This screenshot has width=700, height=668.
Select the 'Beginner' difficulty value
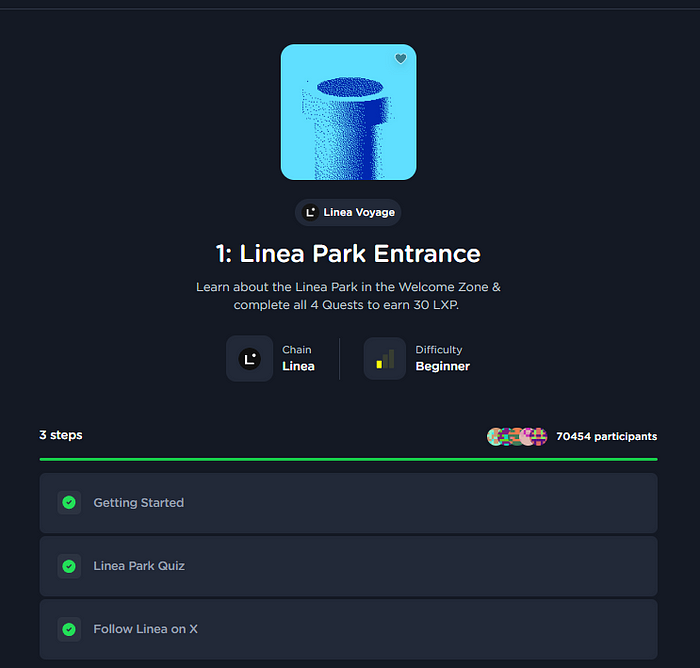point(442,366)
